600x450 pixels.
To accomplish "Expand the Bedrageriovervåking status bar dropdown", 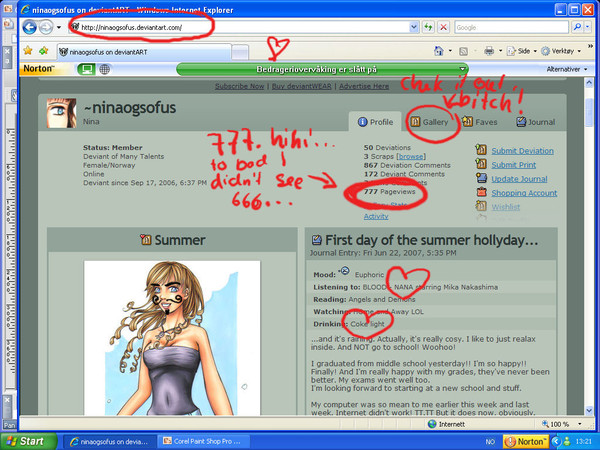I will pyautogui.click(x=463, y=69).
